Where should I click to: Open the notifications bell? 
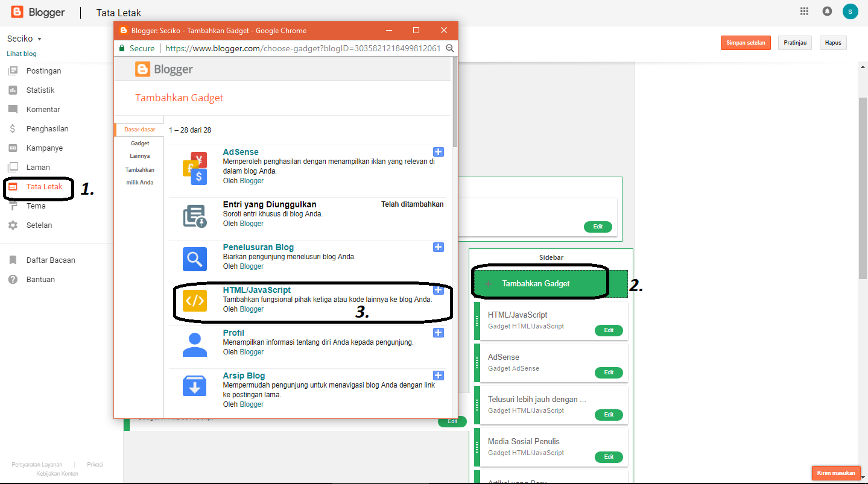coord(827,11)
